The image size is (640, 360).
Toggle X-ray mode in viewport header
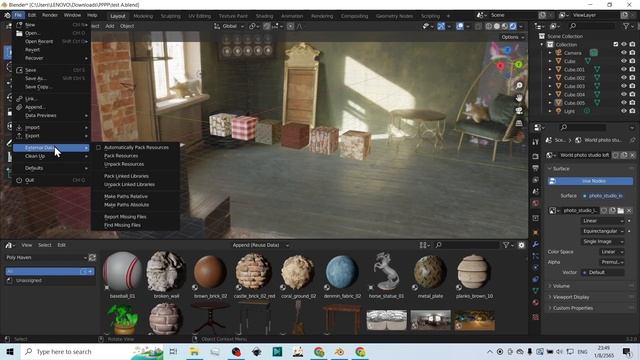[478, 26]
